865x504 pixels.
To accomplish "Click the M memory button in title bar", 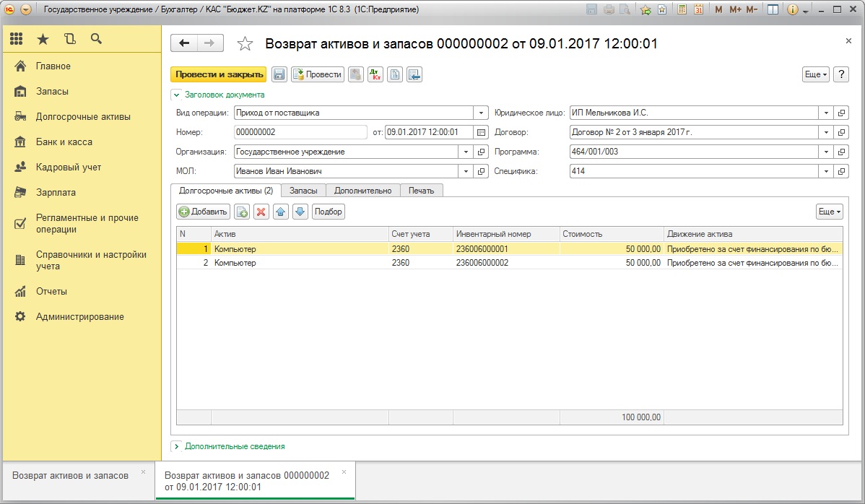I will pyautogui.click(x=718, y=9).
